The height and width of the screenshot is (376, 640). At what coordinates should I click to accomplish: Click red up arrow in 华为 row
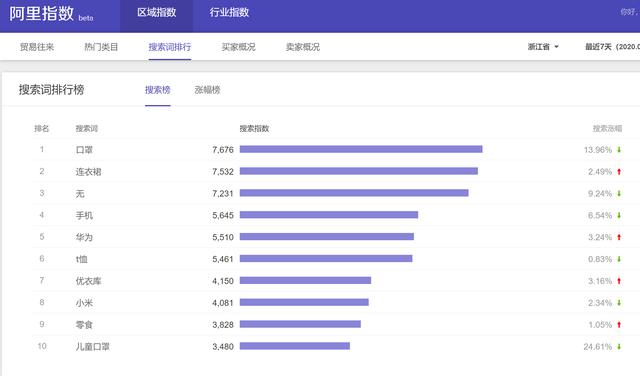[x=619, y=237]
